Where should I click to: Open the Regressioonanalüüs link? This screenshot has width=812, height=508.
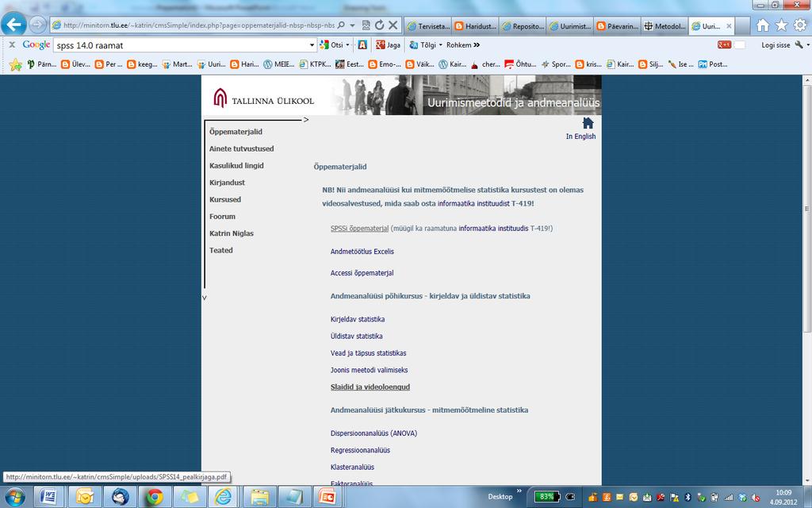click(x=360, y=451)
